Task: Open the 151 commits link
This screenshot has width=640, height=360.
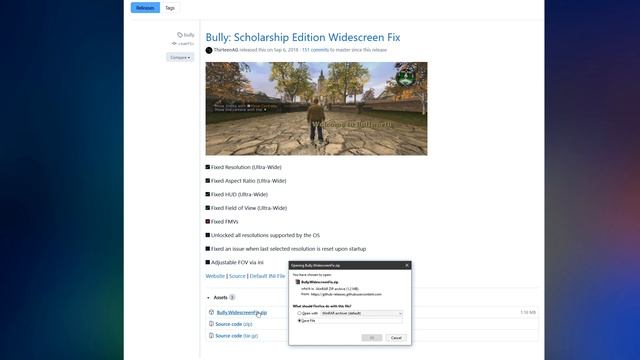Action: 315,50
